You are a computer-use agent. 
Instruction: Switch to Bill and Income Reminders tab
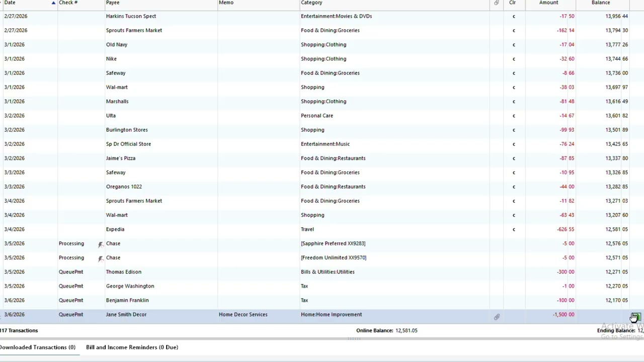tap(132, 347)
